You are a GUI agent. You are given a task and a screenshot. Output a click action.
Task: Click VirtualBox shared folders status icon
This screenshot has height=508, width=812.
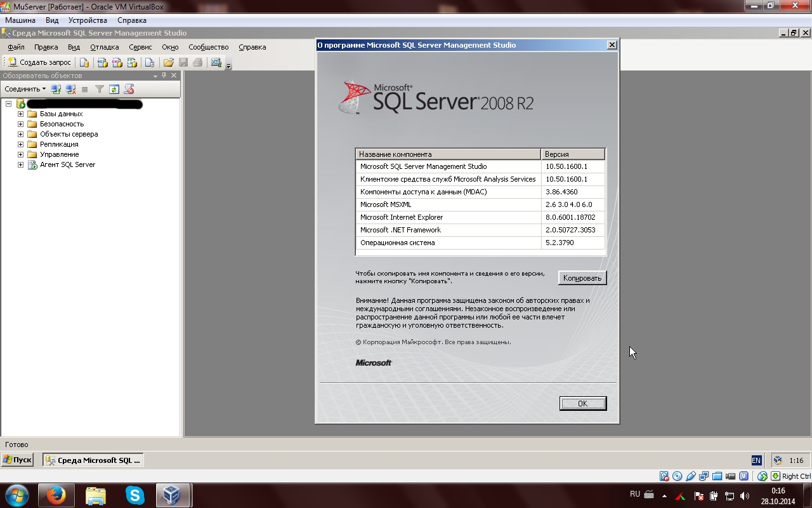point(717,476)
